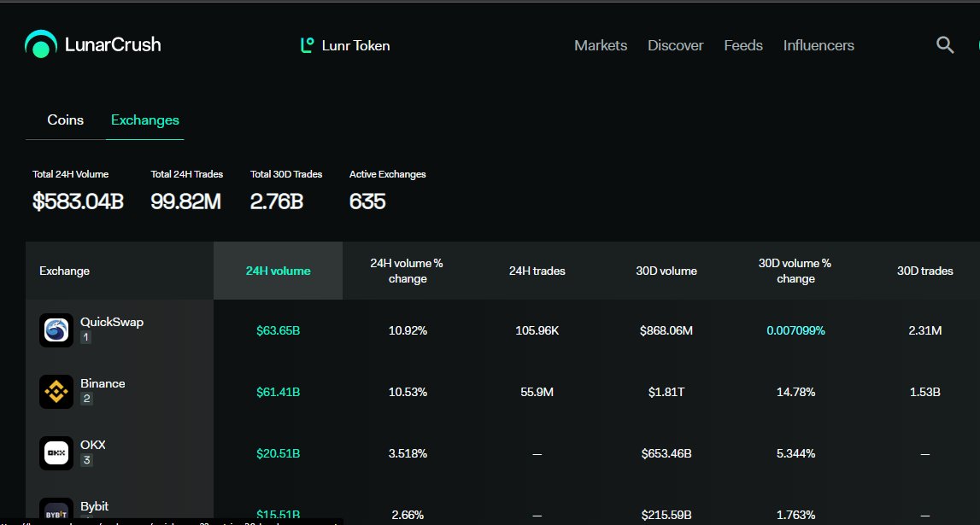Select the Exchanges tab

tap(145, 120)
